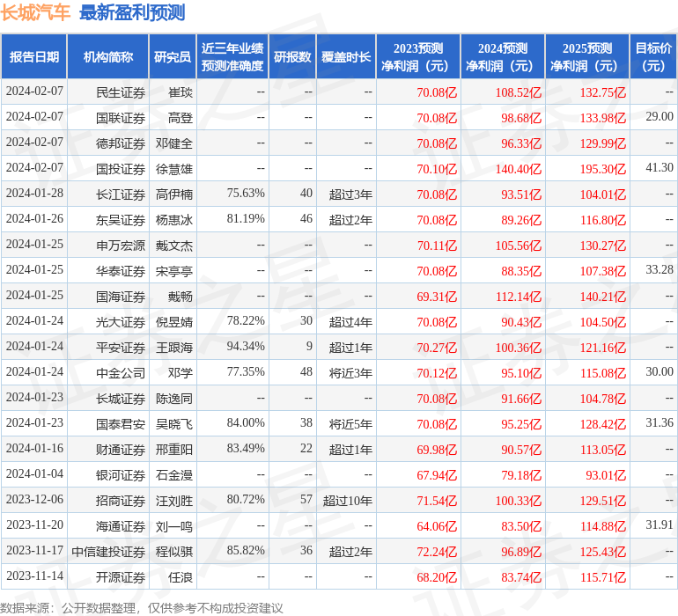This screenshot has width=678, height=616.
Task: Click the 75.63% accuracy value
Action: click(246, 193)
